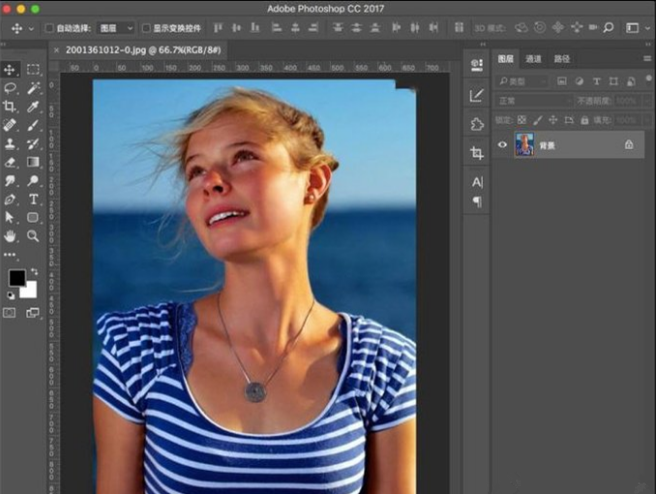Select the Clone Stamp tool
The height and width of the screenshot is (494, 656).
pos(10,143)
